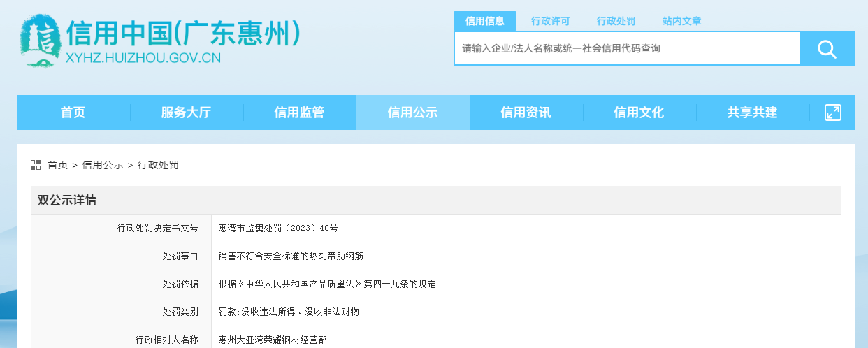This screenshot has width=868, height=348.
Task: Click the XYHZ.HUIZHOU.GOV.CN site address text
Action: [x=143, y=58]
